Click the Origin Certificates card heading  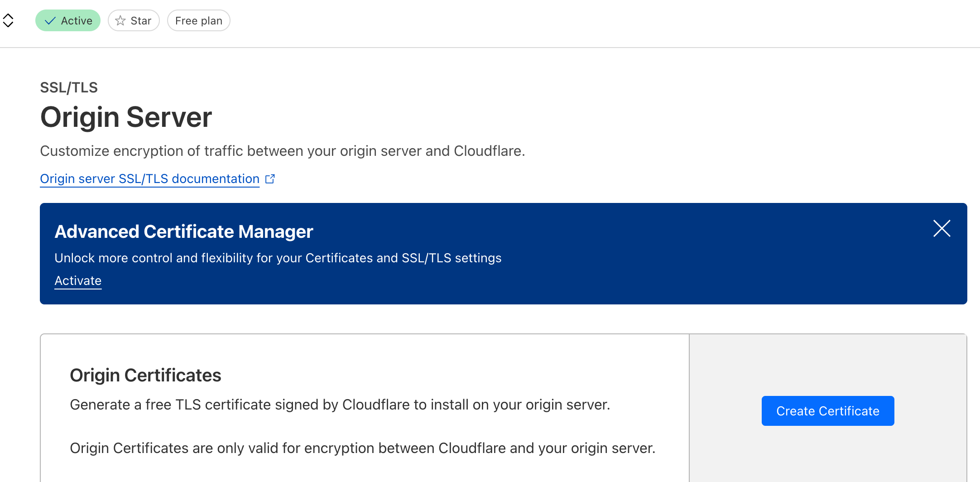145,376
